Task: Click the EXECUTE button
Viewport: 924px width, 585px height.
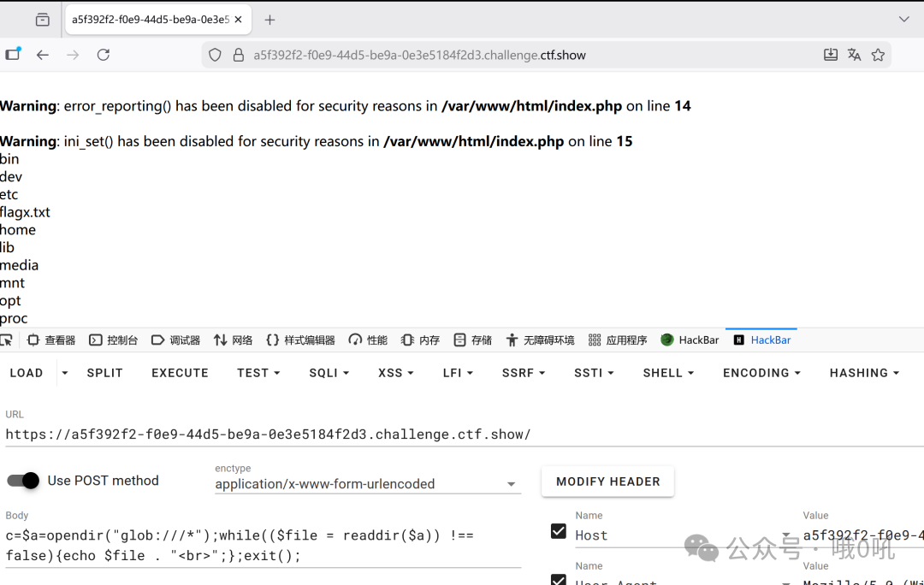Action: [180, 373]
